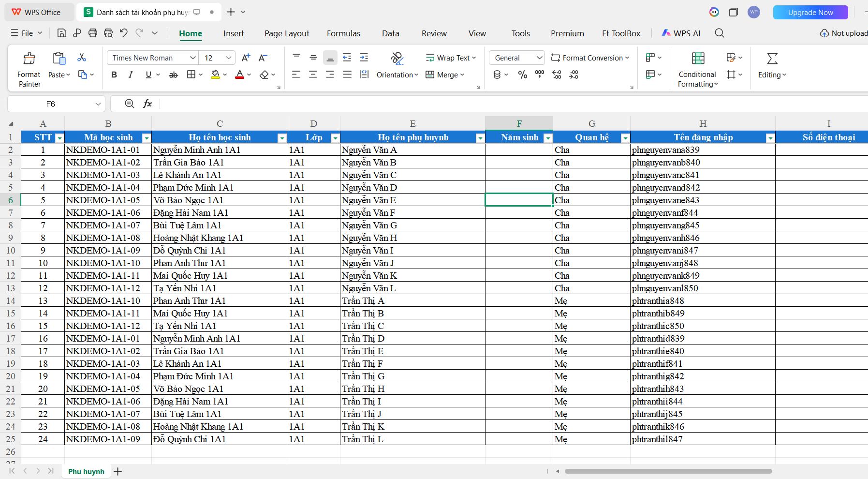Open the Page Layout tab

pos(287,33)
